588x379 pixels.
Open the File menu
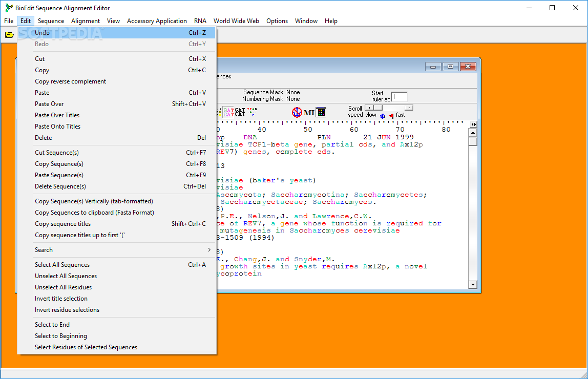pyautogui.click(x=9, y=21)
